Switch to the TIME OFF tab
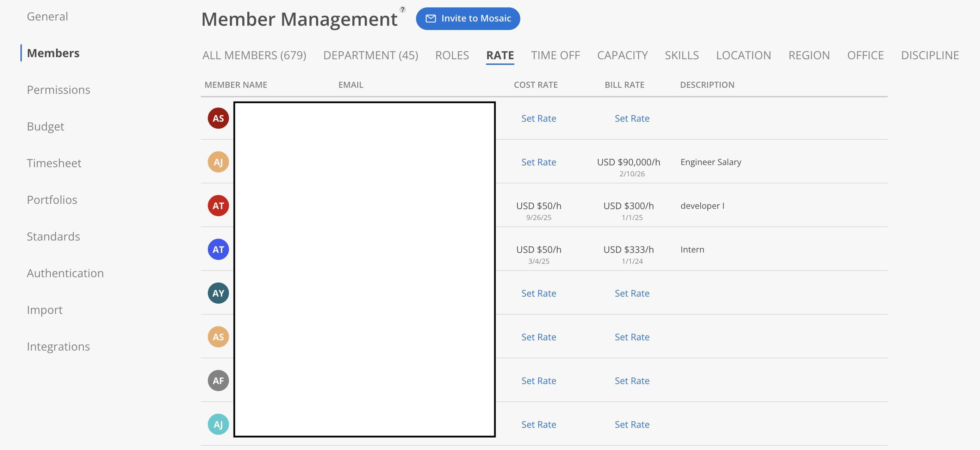 pyautogui.click(x=555, y=56)
